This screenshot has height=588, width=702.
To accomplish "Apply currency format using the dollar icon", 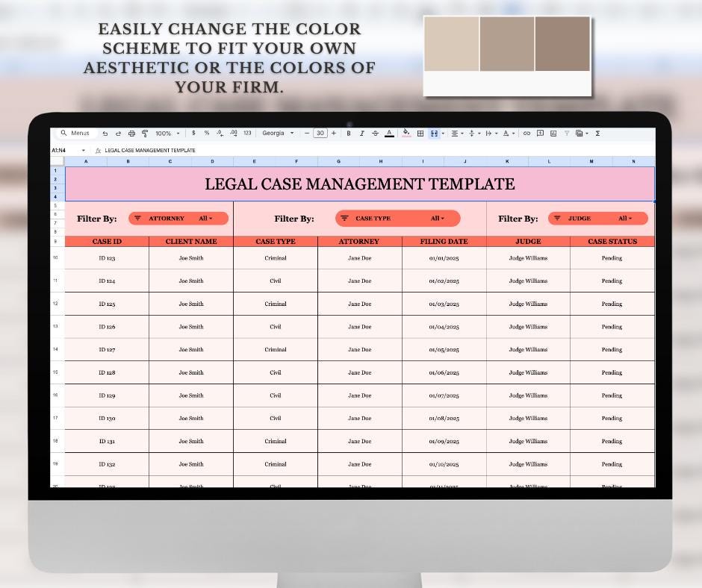I will [x=192, y=133].
